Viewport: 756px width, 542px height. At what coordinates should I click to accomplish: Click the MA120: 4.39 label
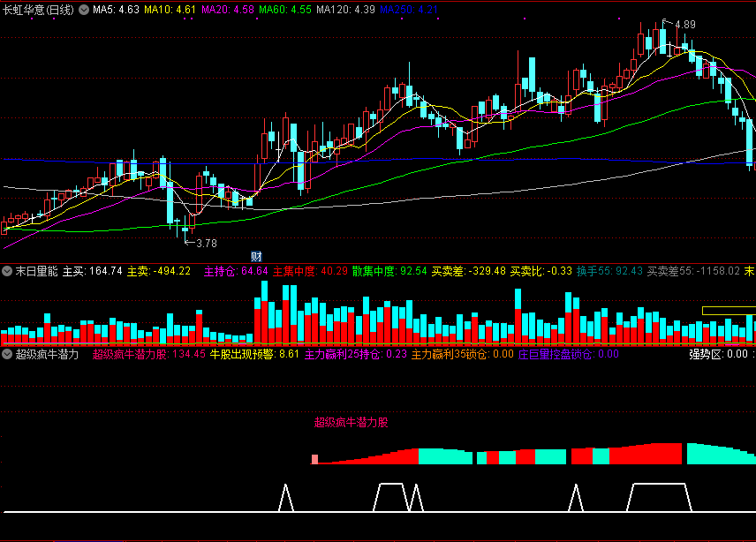[x=345, y=10]
